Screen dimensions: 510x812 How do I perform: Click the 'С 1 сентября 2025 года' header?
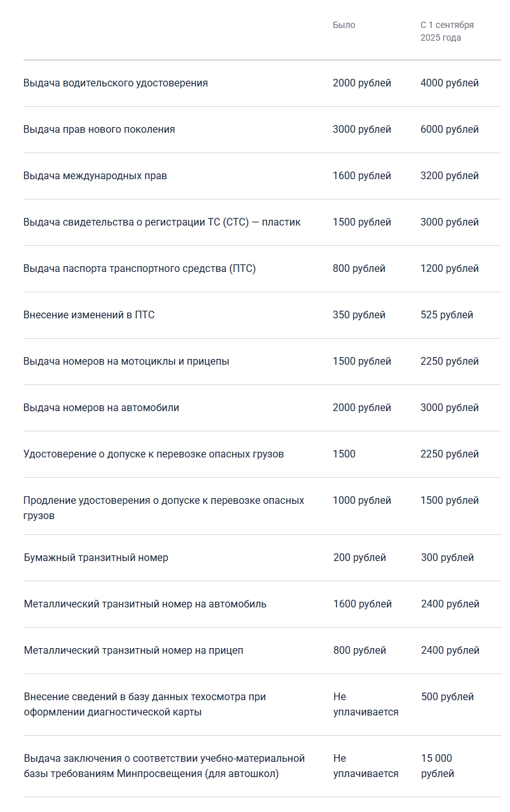(x=446, y=31)
